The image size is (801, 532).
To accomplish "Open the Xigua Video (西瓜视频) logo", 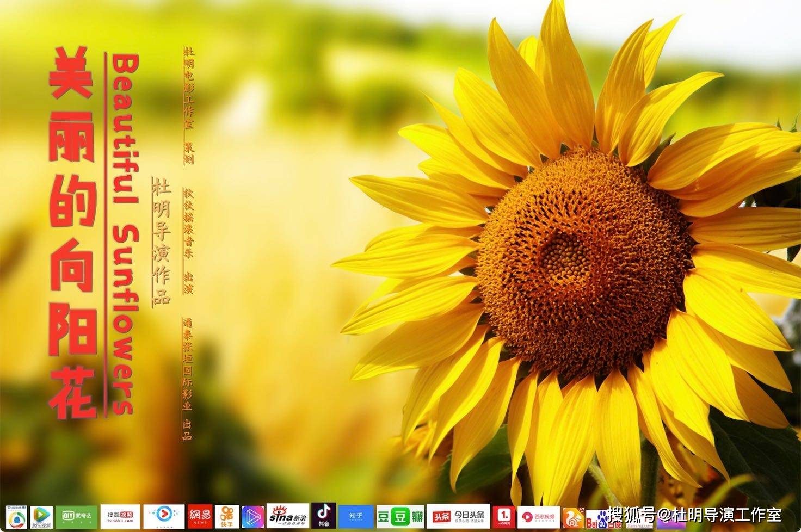I will 539,517.
